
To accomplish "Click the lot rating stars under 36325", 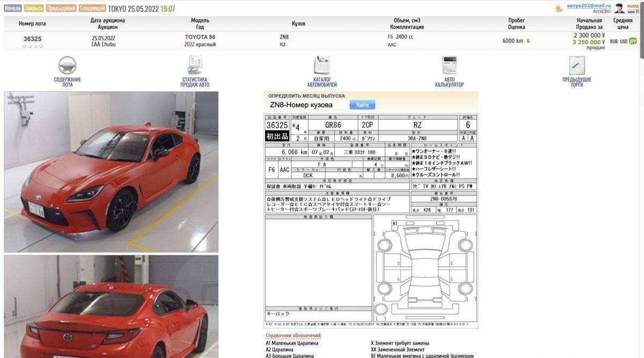I will tap(32, 46).
